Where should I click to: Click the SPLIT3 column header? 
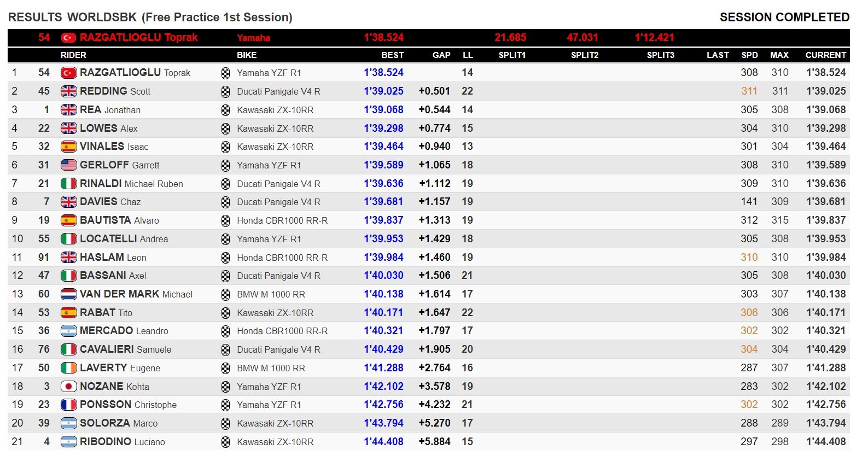tap(660, 55)
